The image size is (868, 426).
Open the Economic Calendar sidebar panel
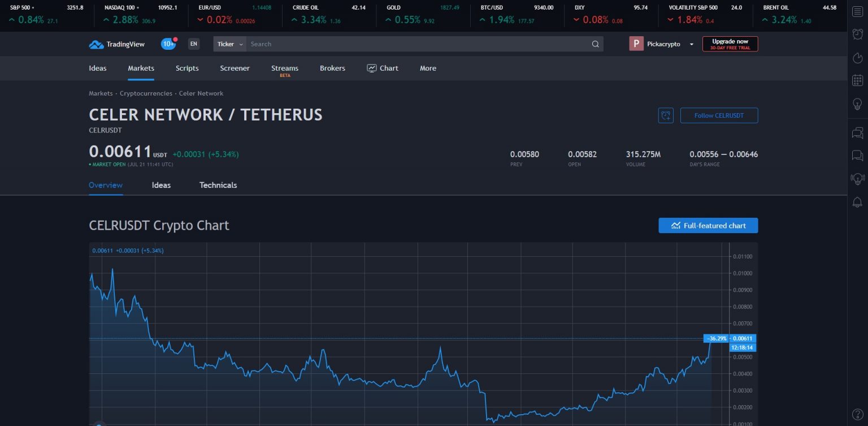pyautogui.click(x=857, y=81)
